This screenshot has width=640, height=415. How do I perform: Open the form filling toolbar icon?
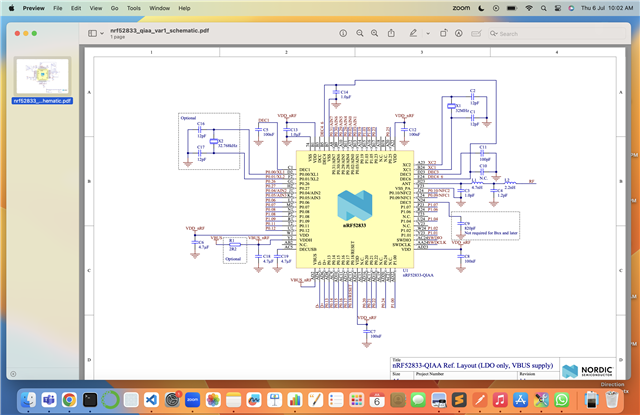pos(476,33)
